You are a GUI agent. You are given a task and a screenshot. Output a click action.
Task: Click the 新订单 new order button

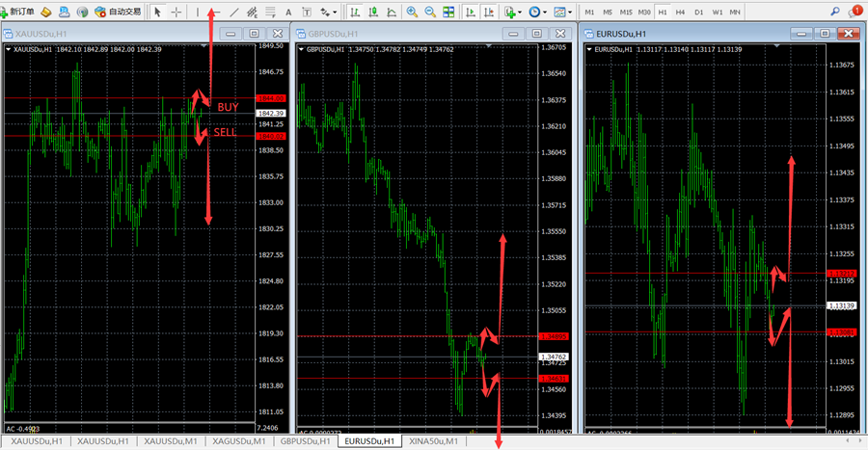19,12
